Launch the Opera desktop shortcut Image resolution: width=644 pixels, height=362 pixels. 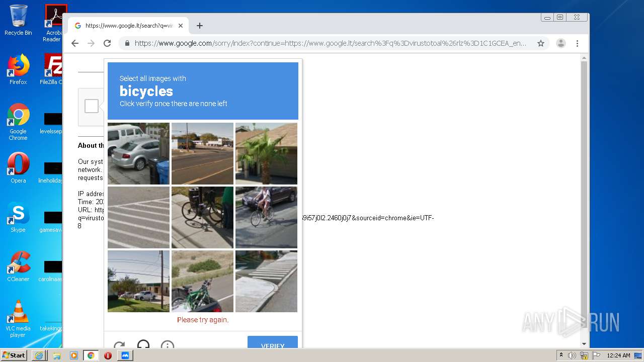click(18, 167)
